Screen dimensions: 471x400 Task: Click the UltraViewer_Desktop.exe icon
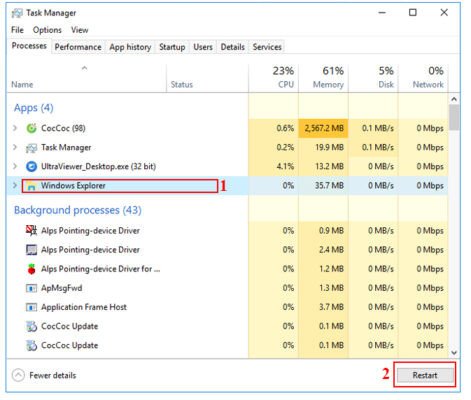click(31, 167)
